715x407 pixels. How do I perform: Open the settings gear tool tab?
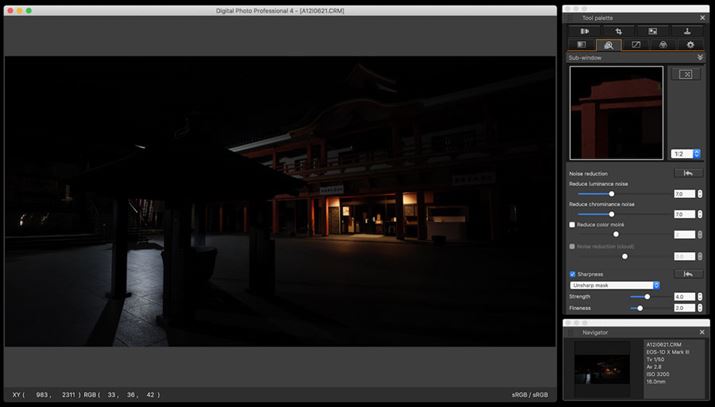pyautogui.click(x=689, y=45)
